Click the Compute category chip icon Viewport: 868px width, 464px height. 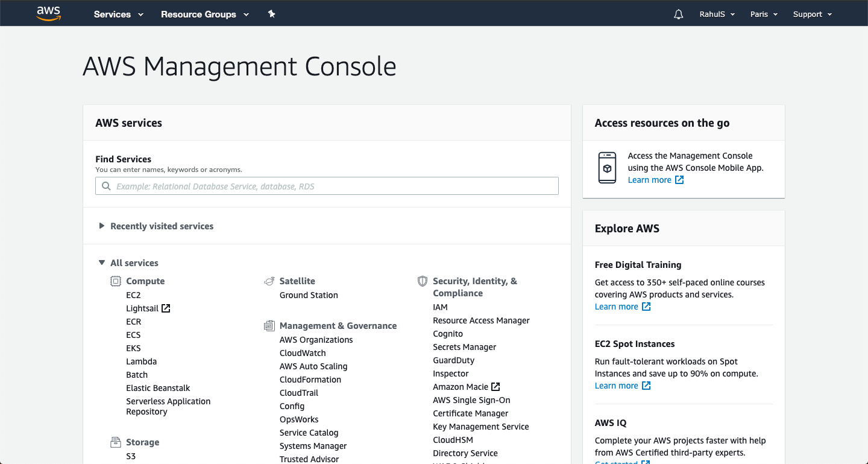116,281
